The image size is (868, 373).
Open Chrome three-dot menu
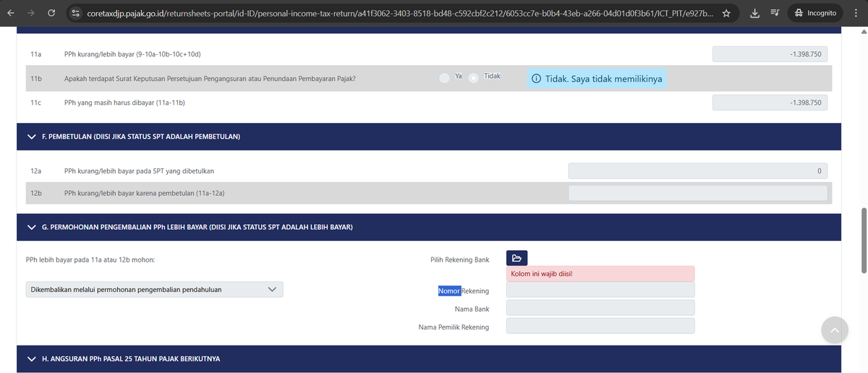(856, 13)
